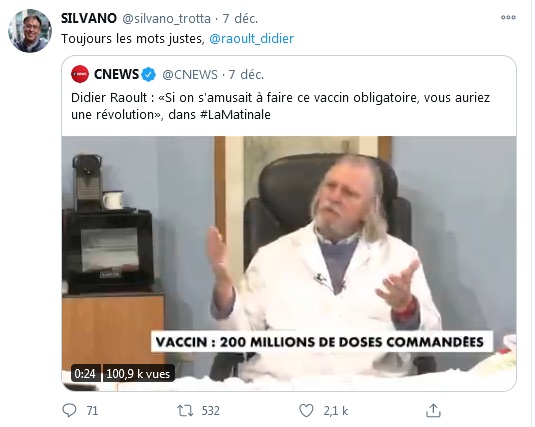The width and height of the screenshot is (535, 427).
Task: Open the quoted tweet's 7 déc. date
Action: point(246,74)
